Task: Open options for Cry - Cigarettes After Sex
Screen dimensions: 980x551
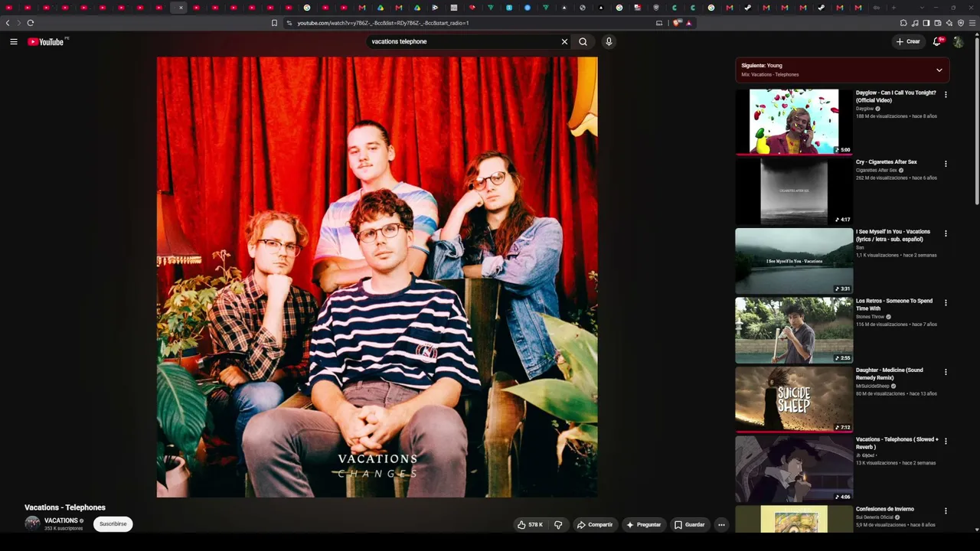Action: [946, 164]
